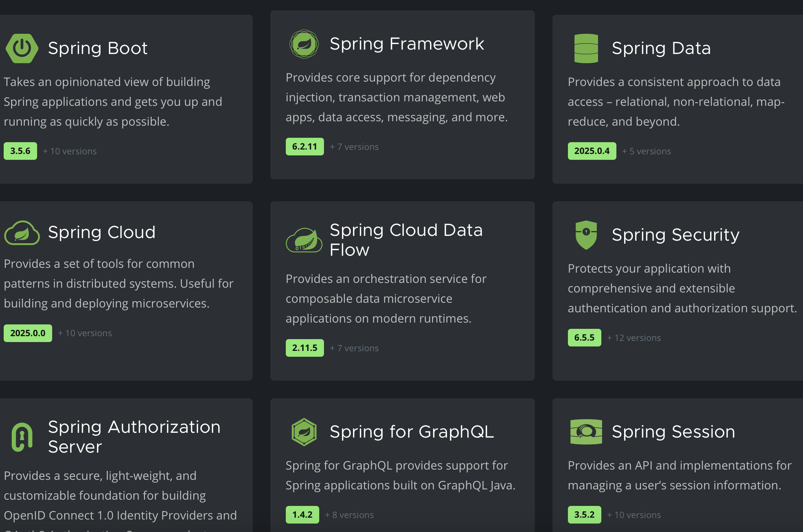Click the Spring Session chat-bubble icon
The height and width of the screenshot is (532, 803).
pyautogui.click(x=586, y=432)
